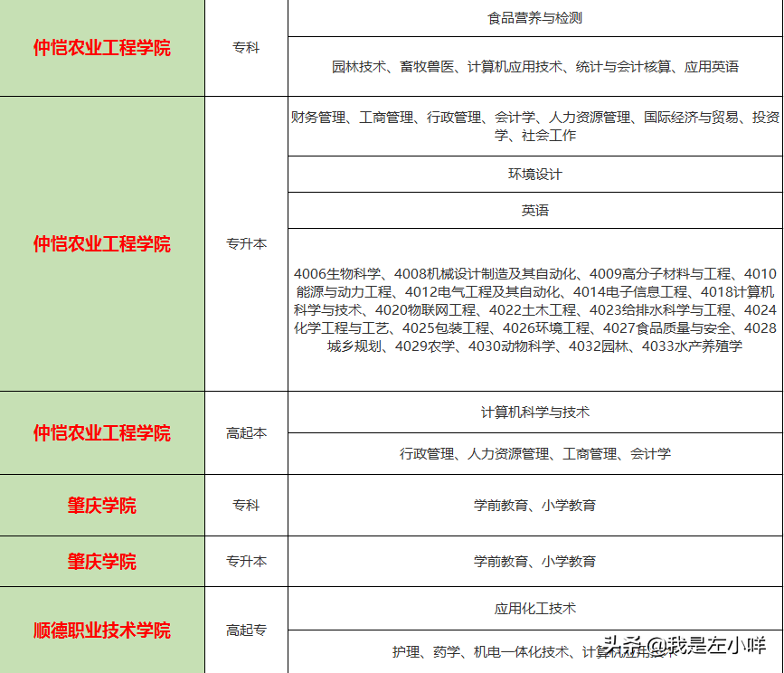
Task: Click the 行政管理、人力资源管理 majors cell
Action: tap(534, 455)
